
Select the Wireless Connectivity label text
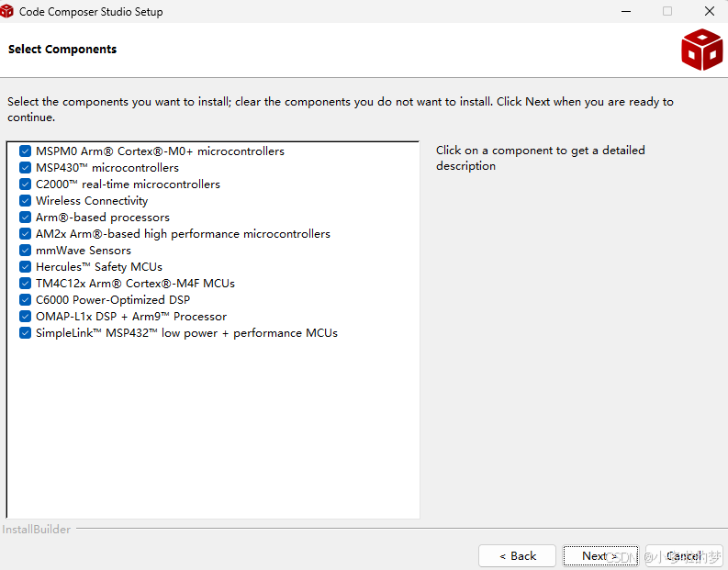(92, 201)
